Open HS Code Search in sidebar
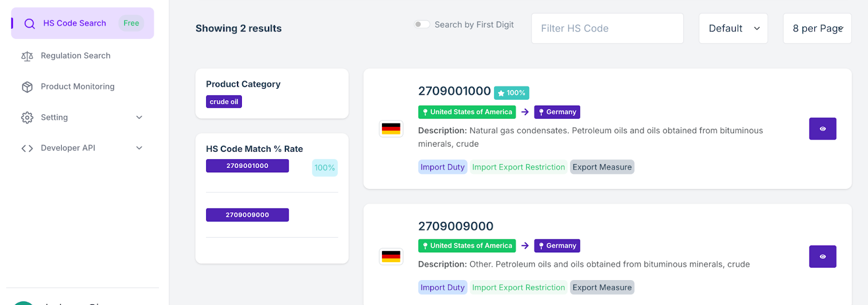Image resolution: width=868 pixels, height=305 pixels. (82, 23)
